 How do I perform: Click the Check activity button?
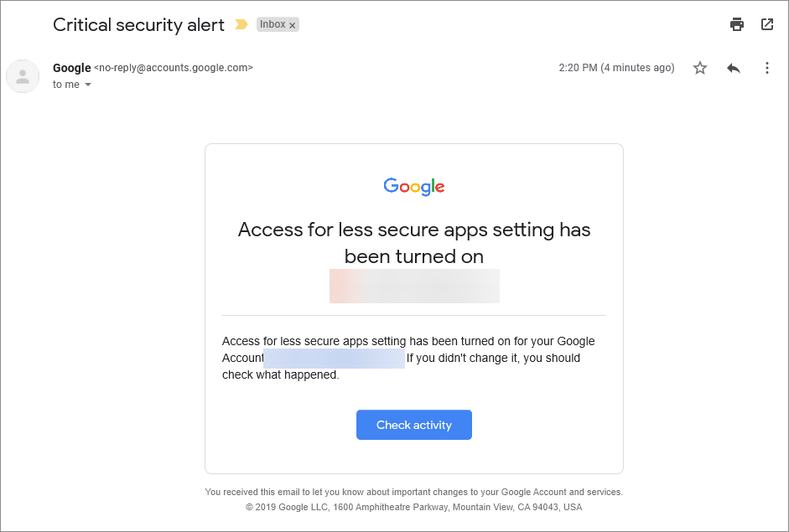click(414, 425)
